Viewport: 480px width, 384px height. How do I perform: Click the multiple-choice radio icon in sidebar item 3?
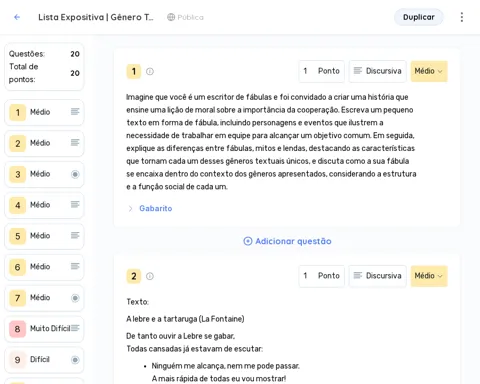[x=75, y=174]
